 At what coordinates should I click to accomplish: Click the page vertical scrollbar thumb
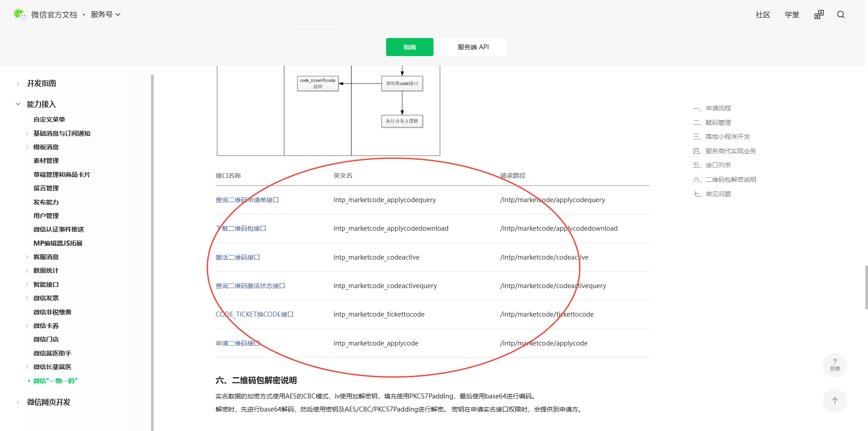866,287
